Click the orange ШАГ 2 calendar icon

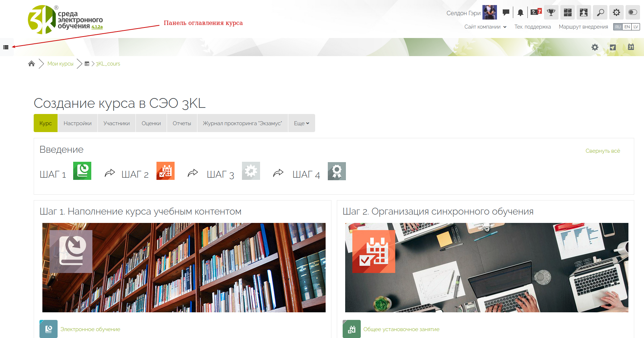pyautogui.click(x=166, y=171)
